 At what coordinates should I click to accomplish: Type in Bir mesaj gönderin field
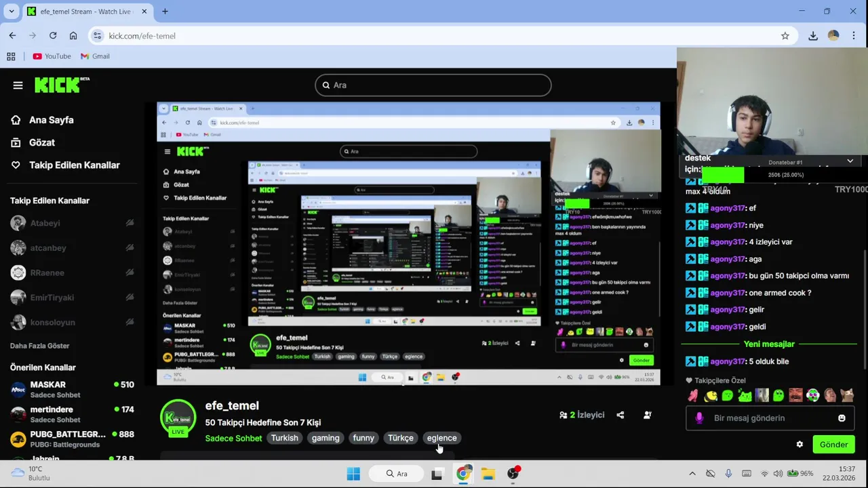coord(771,418)
